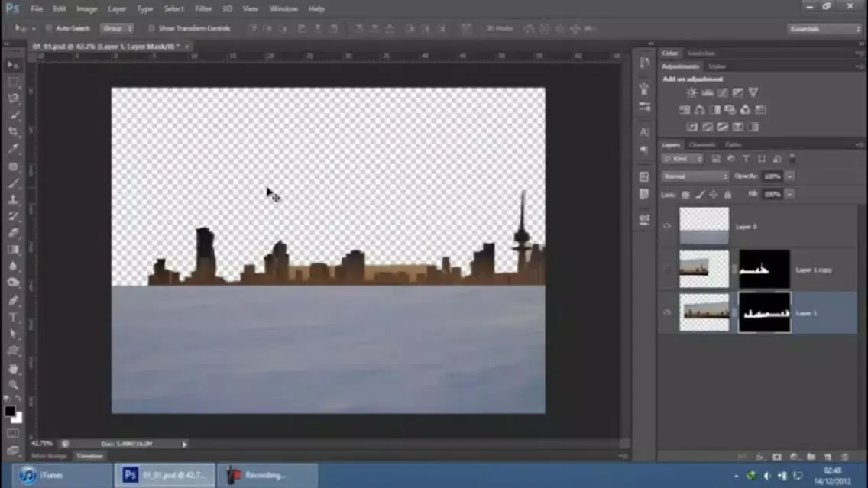Viewport: 868px width, 488px height.
Task: Open the Opacity slider arrow
Action: coord(790,176)
